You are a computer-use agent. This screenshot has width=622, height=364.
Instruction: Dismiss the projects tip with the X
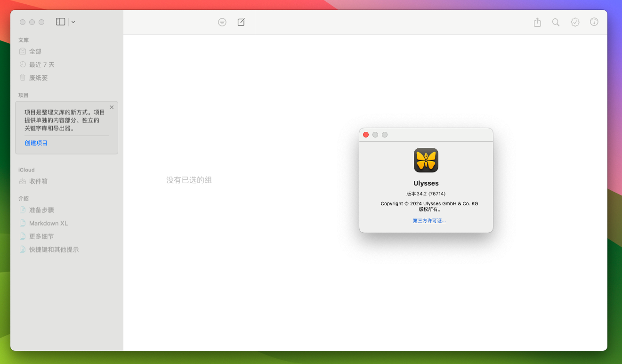coord(112,107)
